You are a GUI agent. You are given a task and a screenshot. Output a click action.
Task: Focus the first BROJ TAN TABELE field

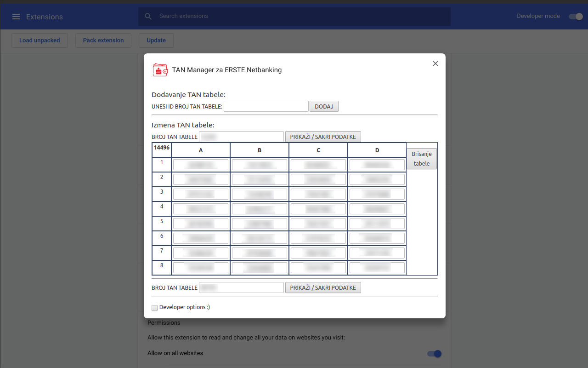point(241,137)
